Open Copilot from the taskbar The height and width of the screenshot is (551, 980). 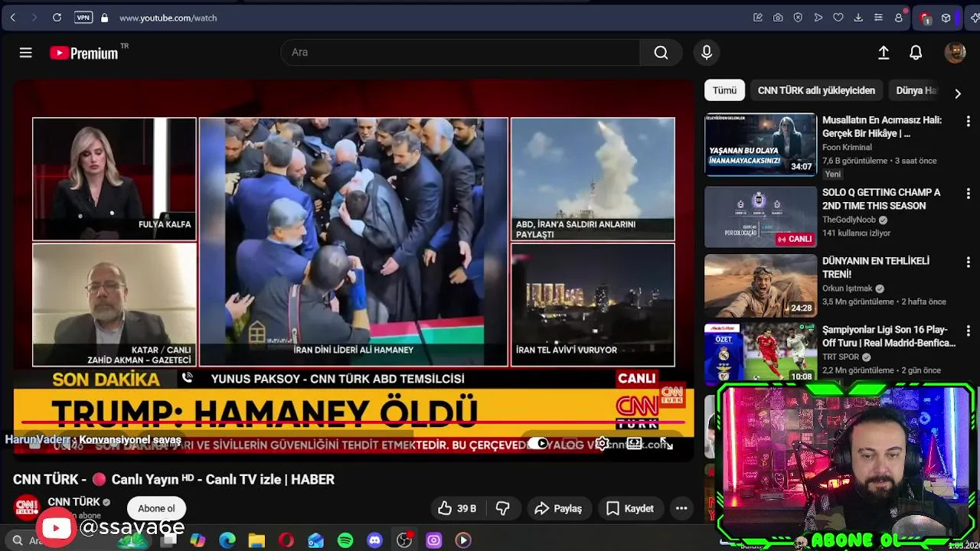click(x=198, y=540)
